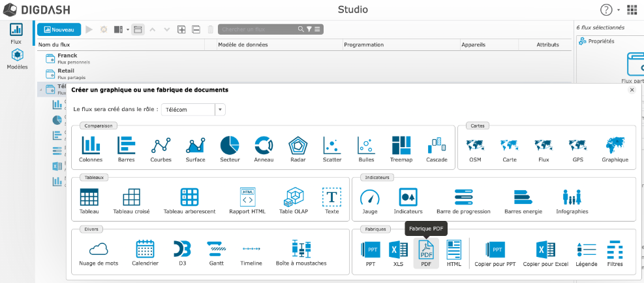Select the Colonnes chart type

90,148
